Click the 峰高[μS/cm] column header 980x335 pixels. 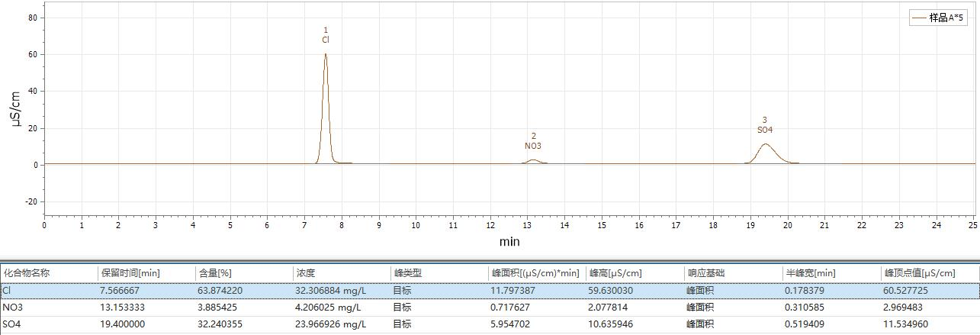(615, 272)
